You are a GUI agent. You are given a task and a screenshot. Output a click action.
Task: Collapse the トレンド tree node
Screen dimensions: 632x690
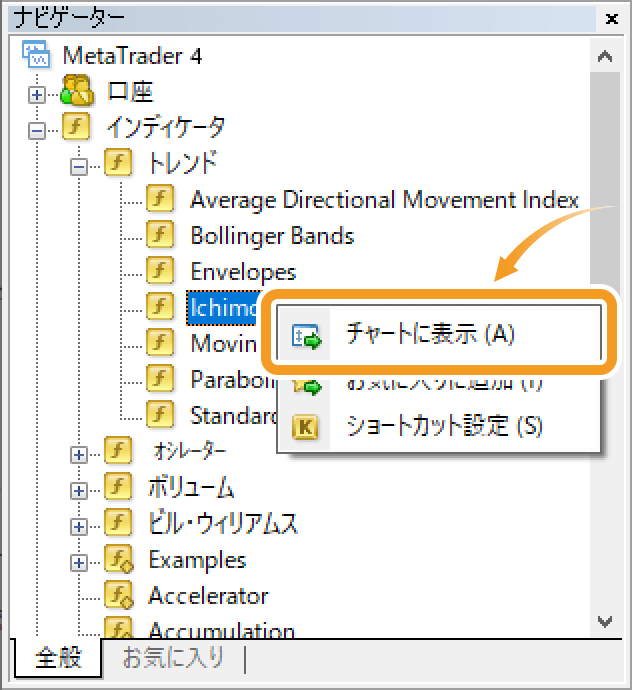pos(79,167)
